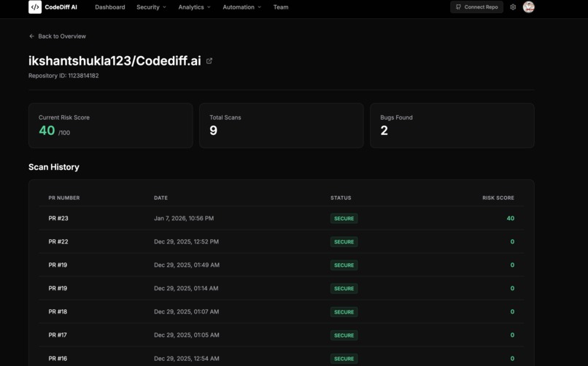Viewport: 588px width, 366px height.
Task: Click the date Dec 29, 2025, 01:05 AM
Action: (186, 335)
